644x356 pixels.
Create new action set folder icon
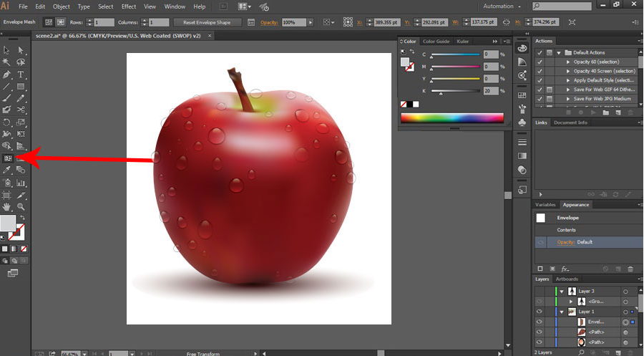[x=606, y=112]
